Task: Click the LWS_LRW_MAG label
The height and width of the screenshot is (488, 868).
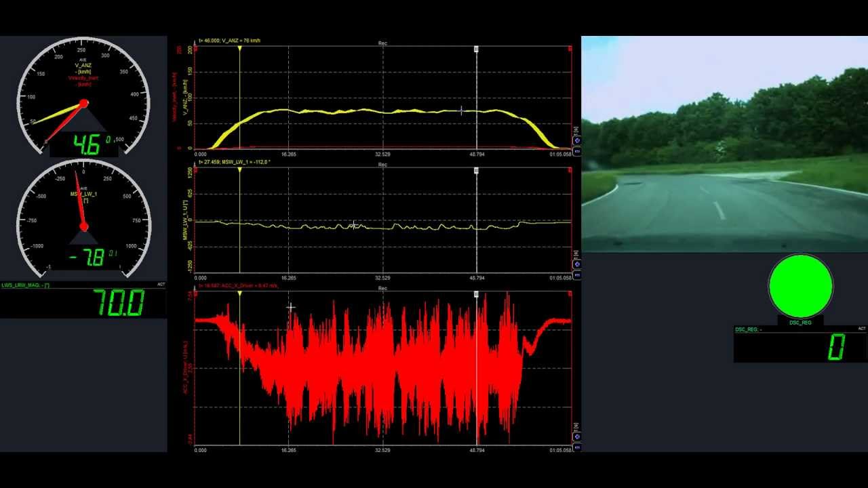Action: point(25,285)
